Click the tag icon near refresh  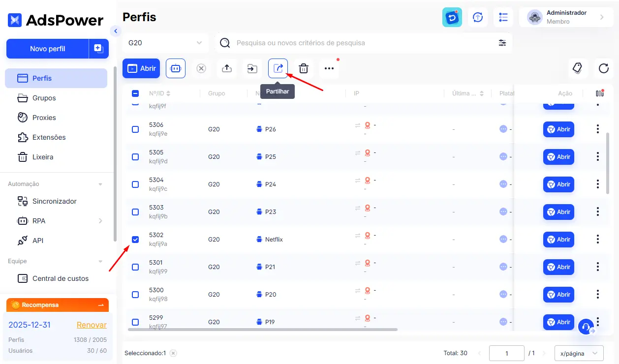pos(578,68)
